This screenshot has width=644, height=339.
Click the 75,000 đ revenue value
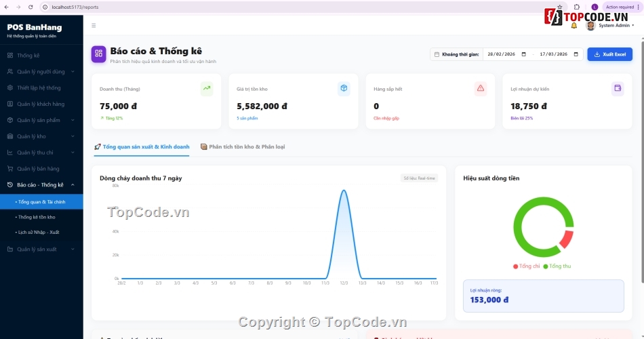pos(118,106)
